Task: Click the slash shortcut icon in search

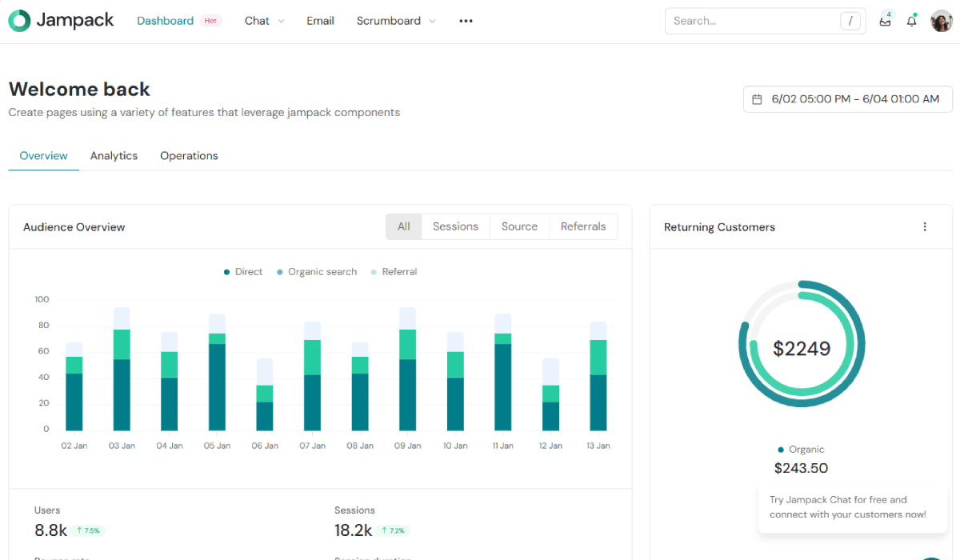Action: coord(850,22)
